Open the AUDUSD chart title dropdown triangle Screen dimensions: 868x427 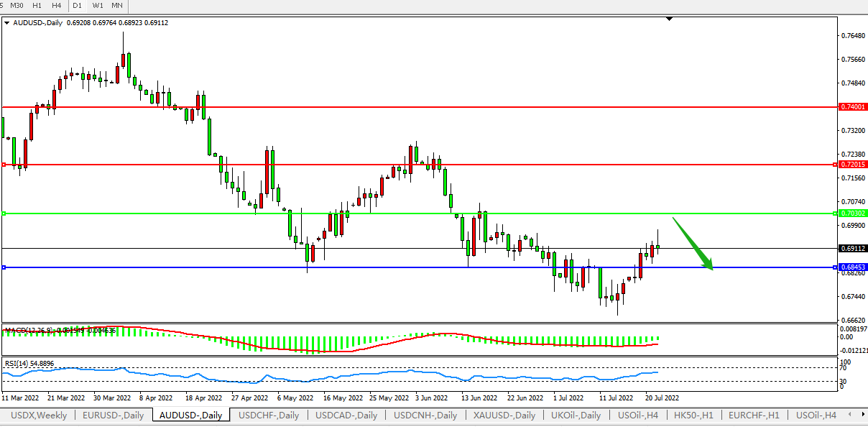point(7,23)
